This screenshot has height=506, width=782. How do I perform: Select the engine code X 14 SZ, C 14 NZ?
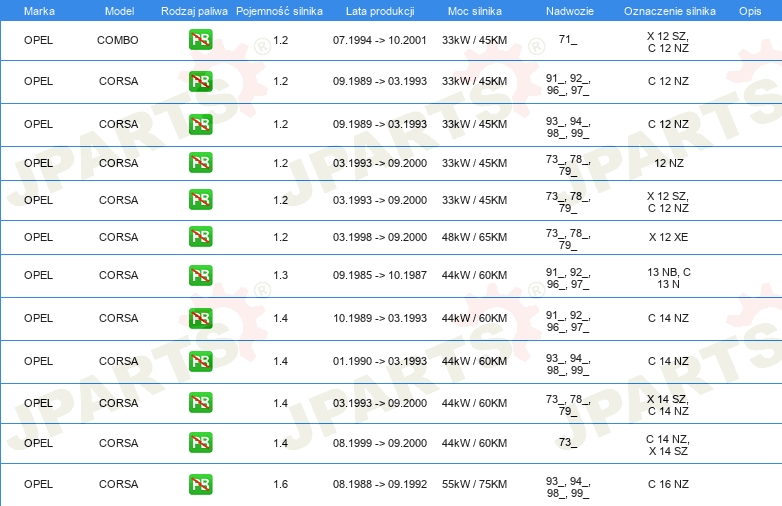tap(668, 405)
